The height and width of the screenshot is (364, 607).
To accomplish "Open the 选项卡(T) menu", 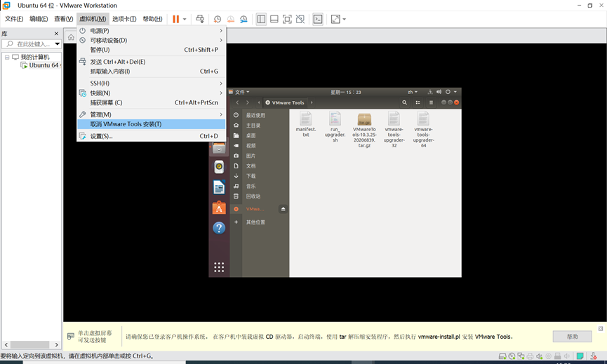I will click(124, 18).
